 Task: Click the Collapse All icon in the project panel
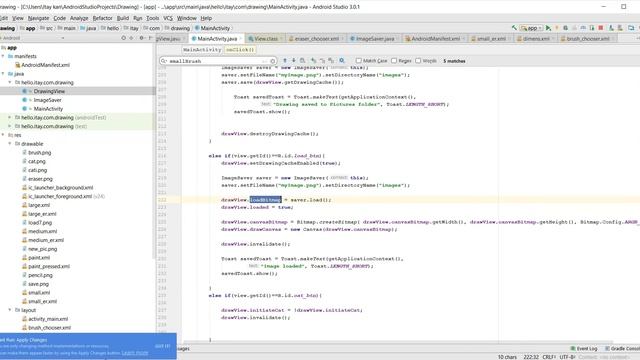[131, 38]
